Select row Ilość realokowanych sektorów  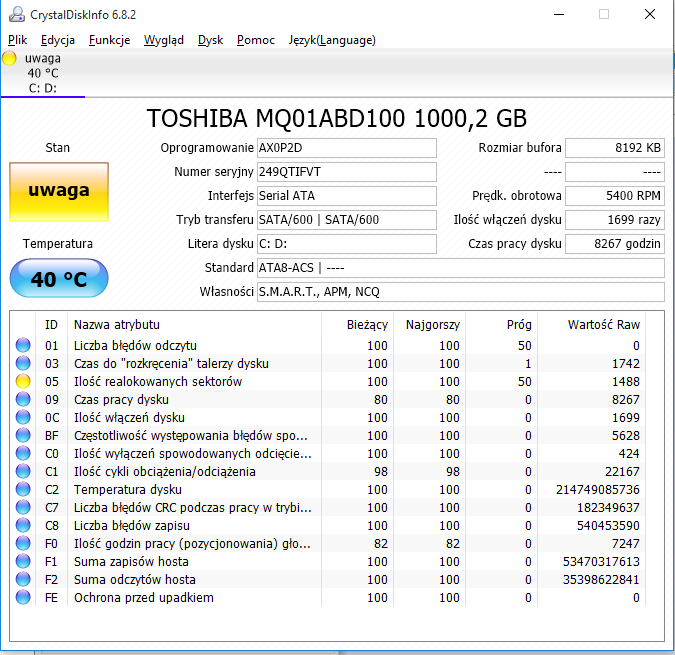click(327, 381)
